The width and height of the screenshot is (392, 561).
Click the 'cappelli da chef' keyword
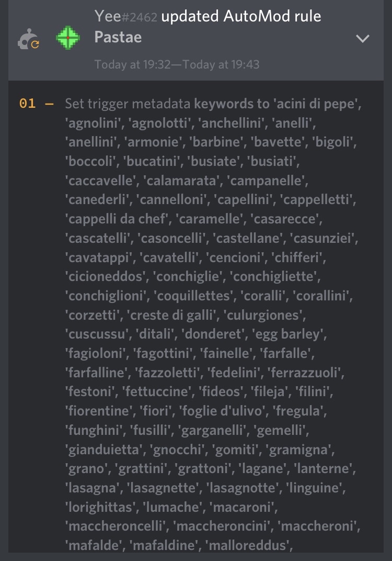point(116,219)
